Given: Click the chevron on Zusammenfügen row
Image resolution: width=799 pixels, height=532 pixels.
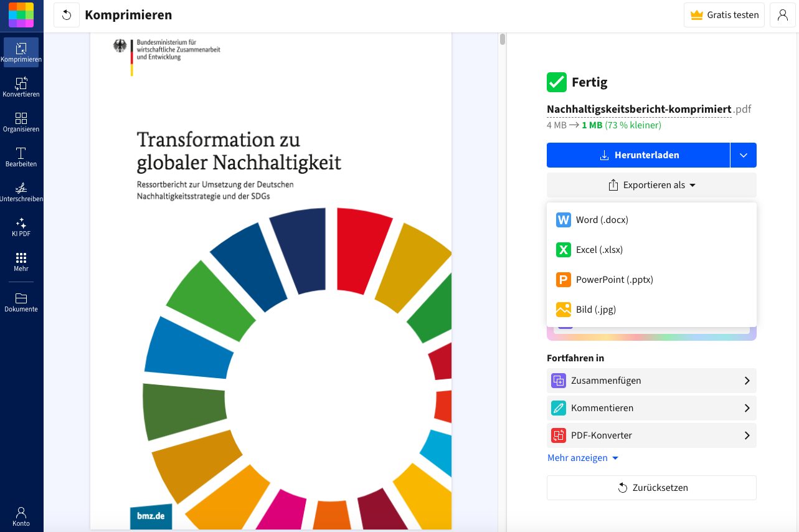Looking at the screenshot, I should (747, 381).
